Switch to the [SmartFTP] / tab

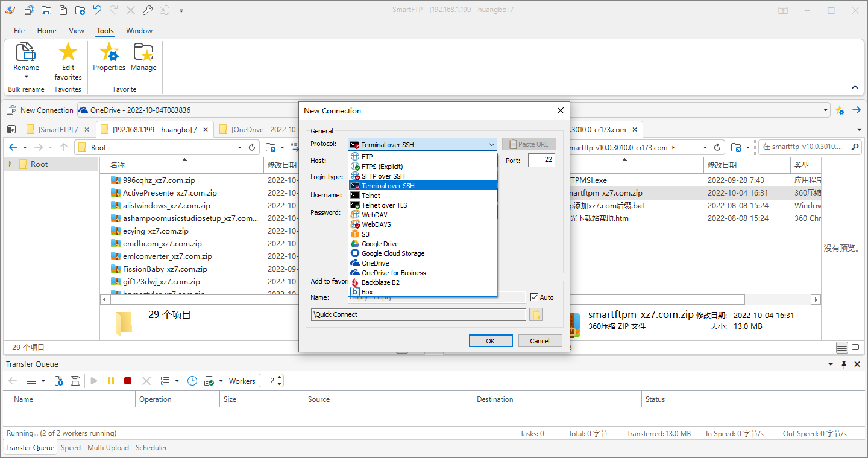point(58,129)
